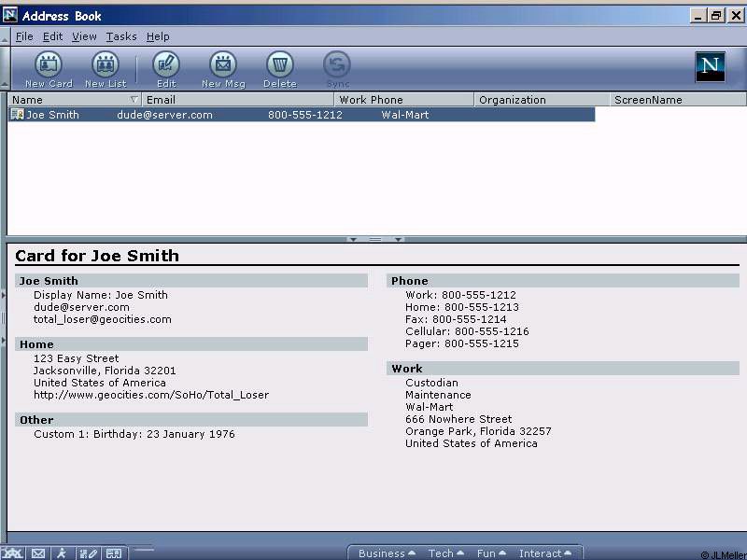Open Mail from the envelope taskbar icon
Image resolution: width=747 pixels, height=560 pixels.
pos(38,553)
